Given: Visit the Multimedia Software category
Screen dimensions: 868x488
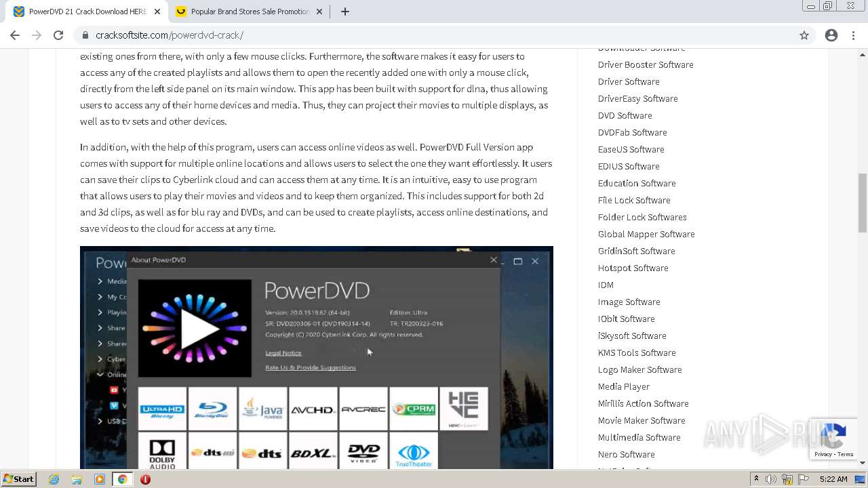Looking at the screenshot, I should (x=639, y=437).
